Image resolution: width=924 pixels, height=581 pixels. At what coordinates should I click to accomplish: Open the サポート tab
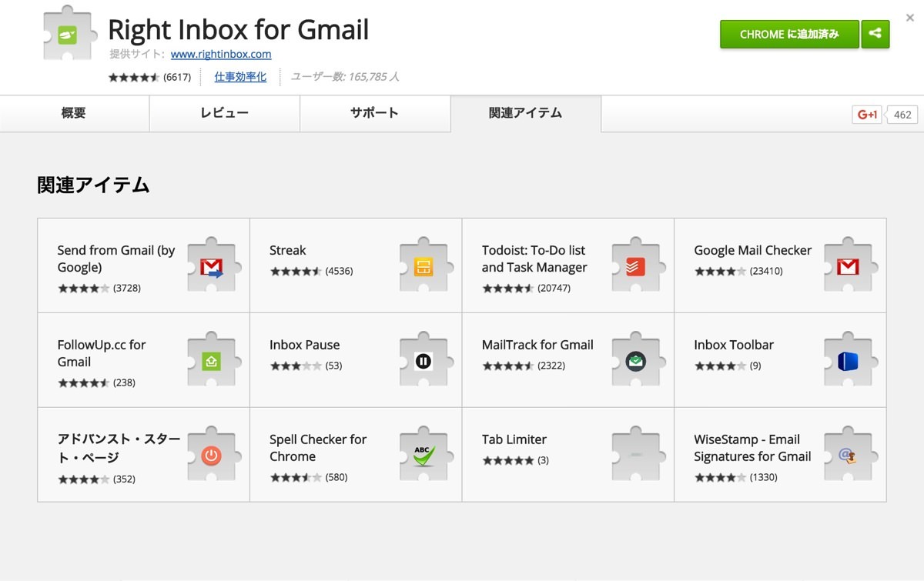coord(375,113)
